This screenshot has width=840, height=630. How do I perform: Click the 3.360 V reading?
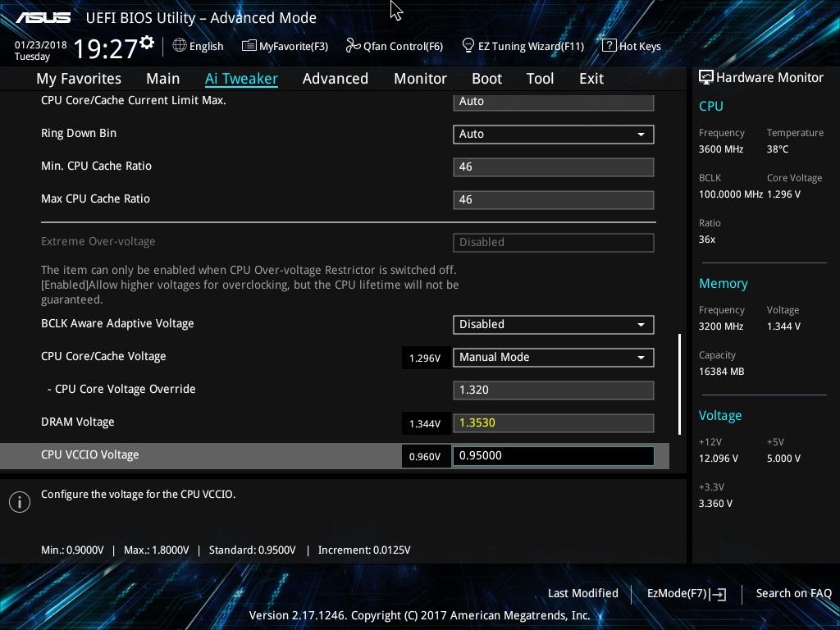[715, 503]
